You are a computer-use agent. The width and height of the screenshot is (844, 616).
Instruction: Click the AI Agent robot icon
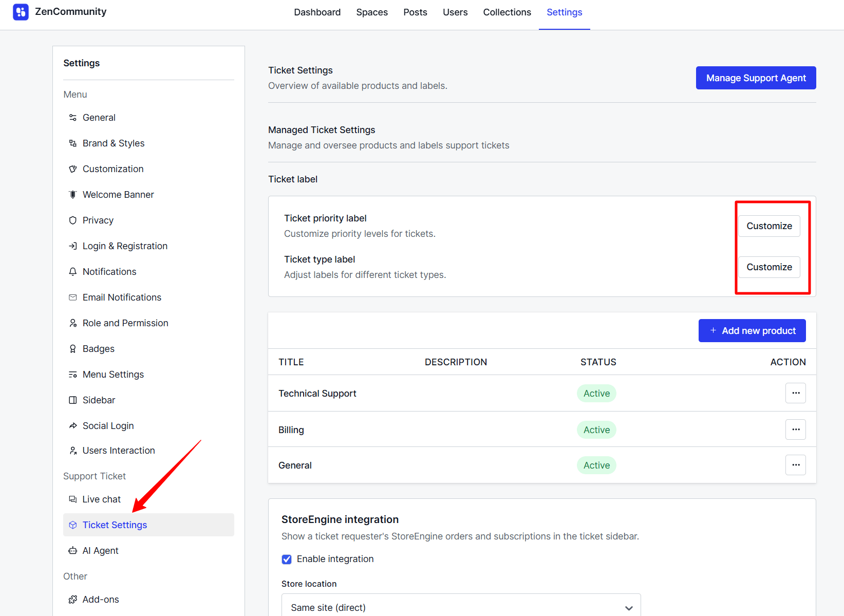tap(73, 551)
